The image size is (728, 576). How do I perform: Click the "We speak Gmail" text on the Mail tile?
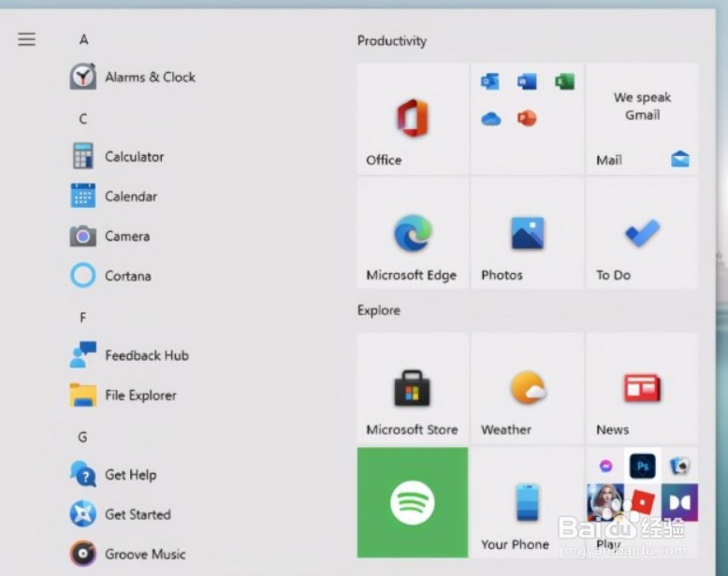tap(642, 107)
